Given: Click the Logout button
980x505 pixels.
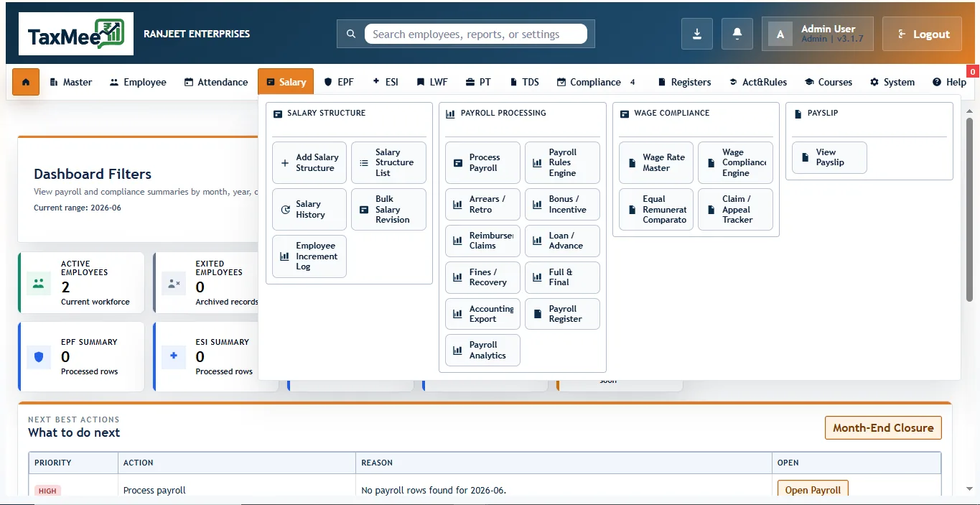Looking at the screenshot, I should click(922, 34).
